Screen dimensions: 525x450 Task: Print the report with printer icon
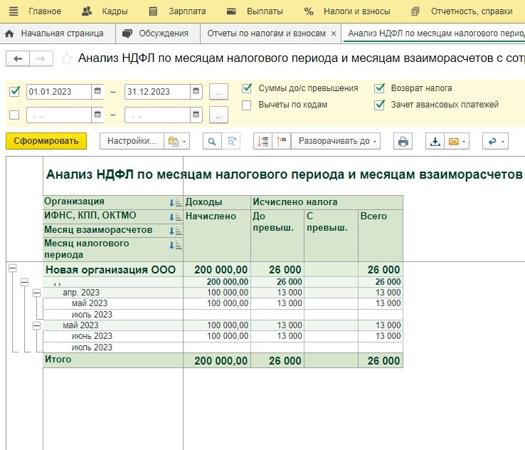403,141
